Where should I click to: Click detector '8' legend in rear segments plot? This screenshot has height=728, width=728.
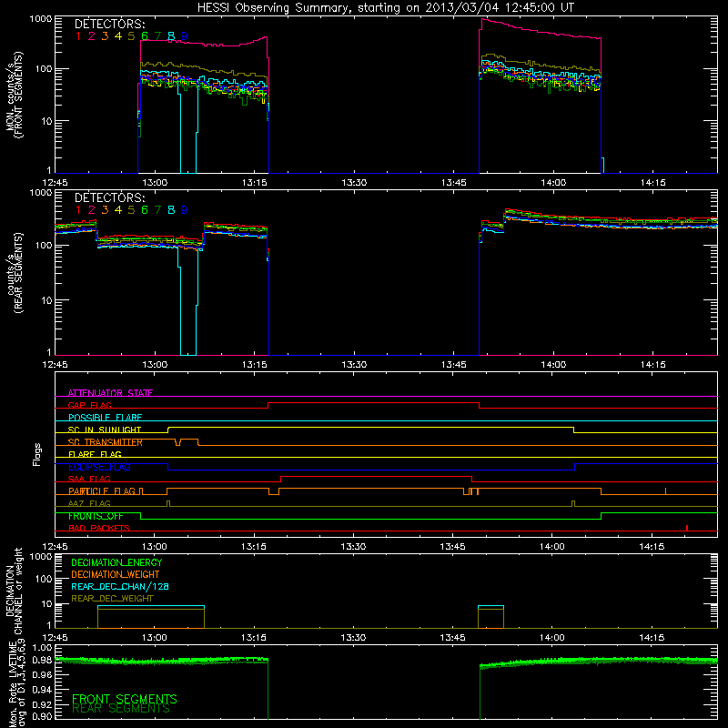click(171, 210)
